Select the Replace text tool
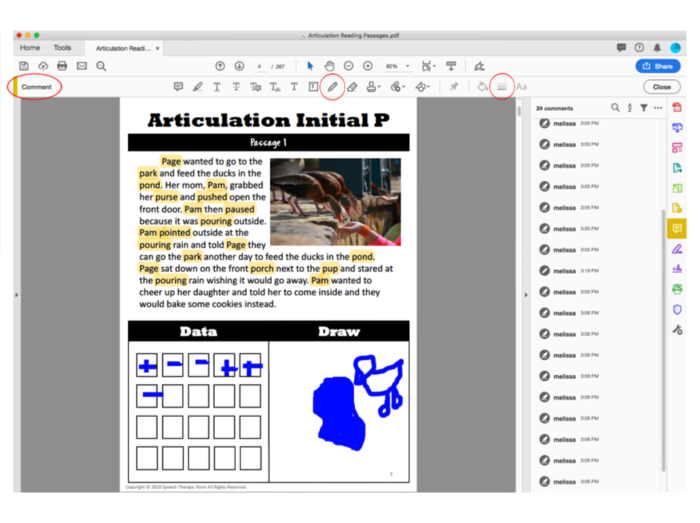Viewport: 700px width, 523px height. [x=255, y=87]
